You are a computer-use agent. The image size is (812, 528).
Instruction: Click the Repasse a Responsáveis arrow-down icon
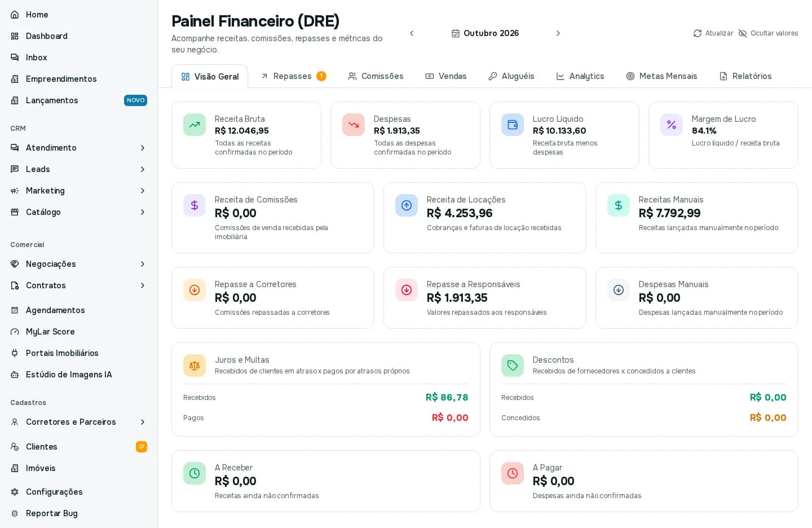[407, 290]
